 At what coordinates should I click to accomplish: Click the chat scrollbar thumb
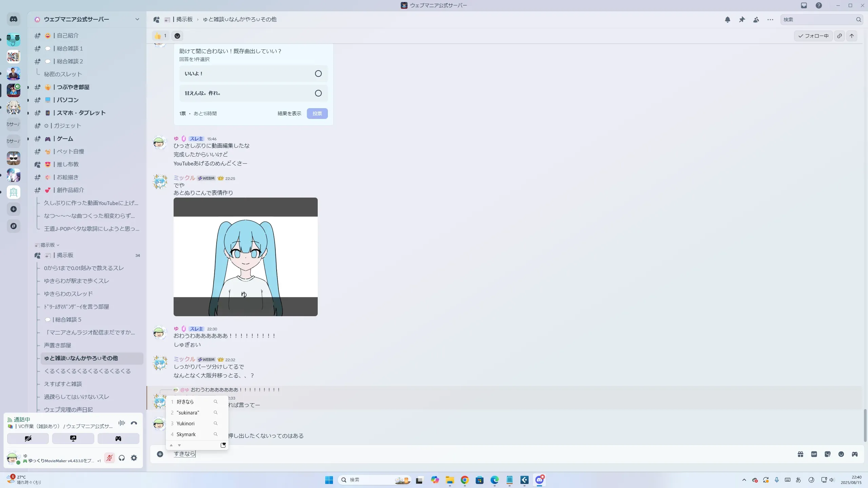tap(865, 425)
